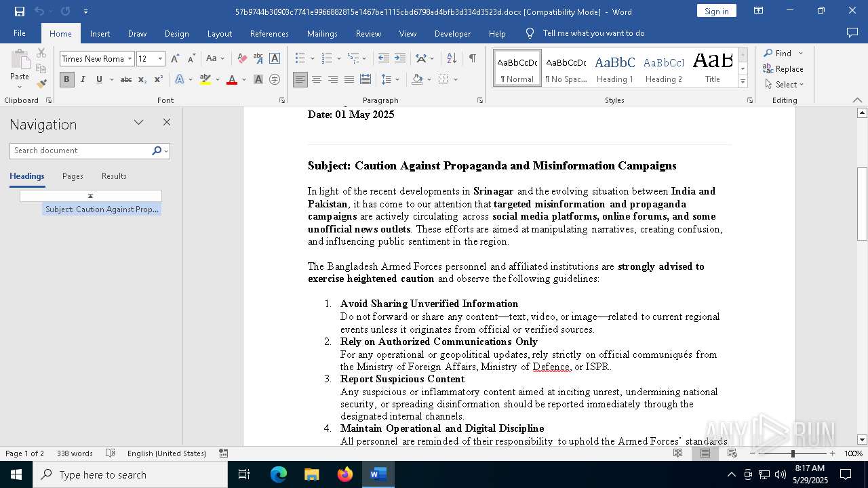
Task: Apply superscript formatting
Action: tap(158, 79)
